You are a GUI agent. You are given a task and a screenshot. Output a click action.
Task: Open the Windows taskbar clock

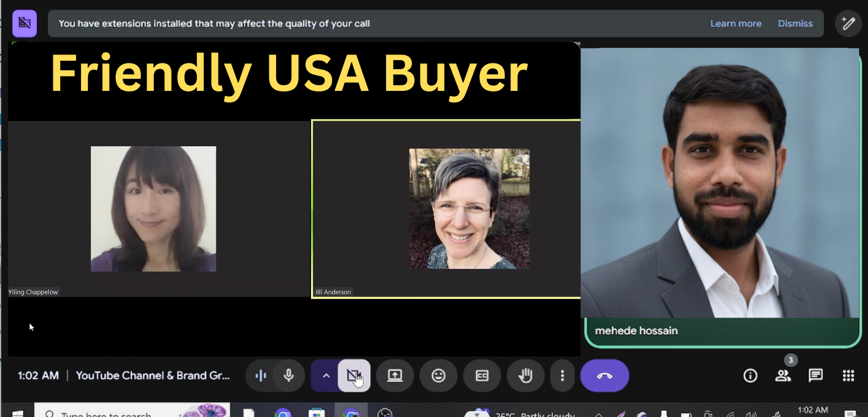(x=813, y=410)
